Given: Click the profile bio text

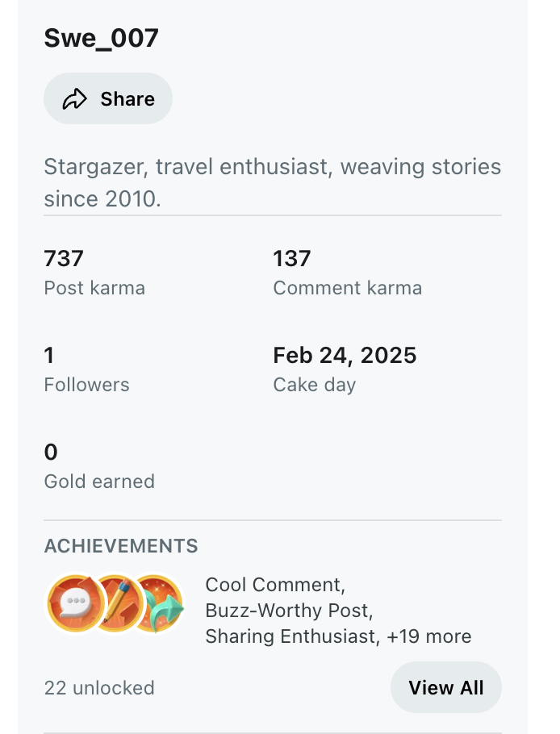Looking at the screenshot, I should pyautogui.click(x=273, y=182).
